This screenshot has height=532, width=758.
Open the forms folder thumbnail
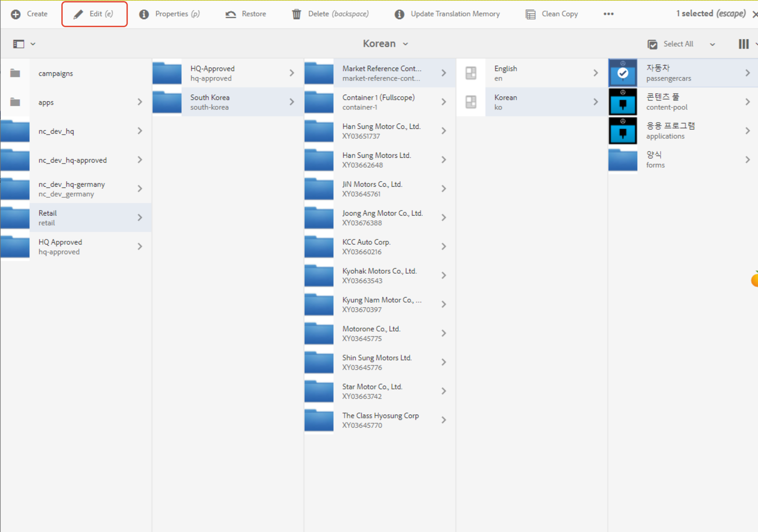623,160
